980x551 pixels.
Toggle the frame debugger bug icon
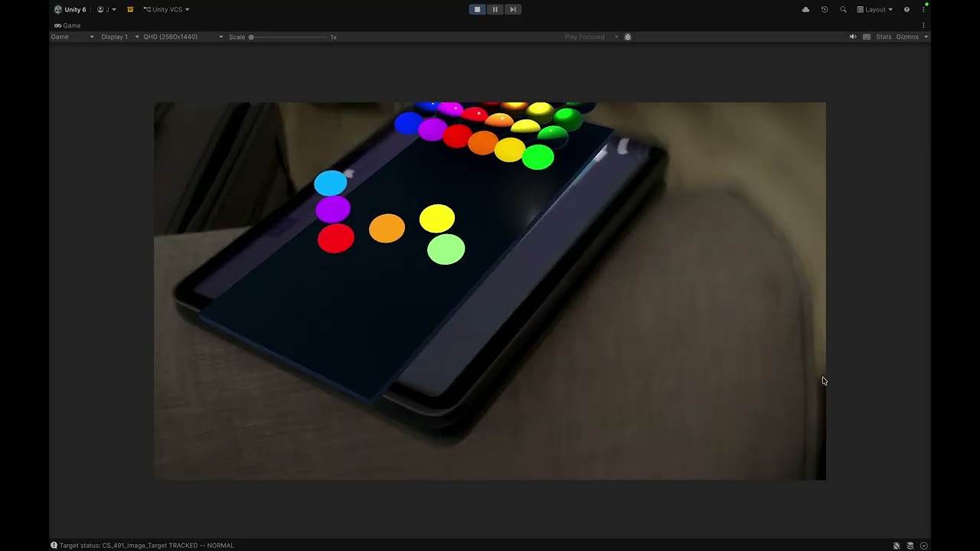[628, 37]
